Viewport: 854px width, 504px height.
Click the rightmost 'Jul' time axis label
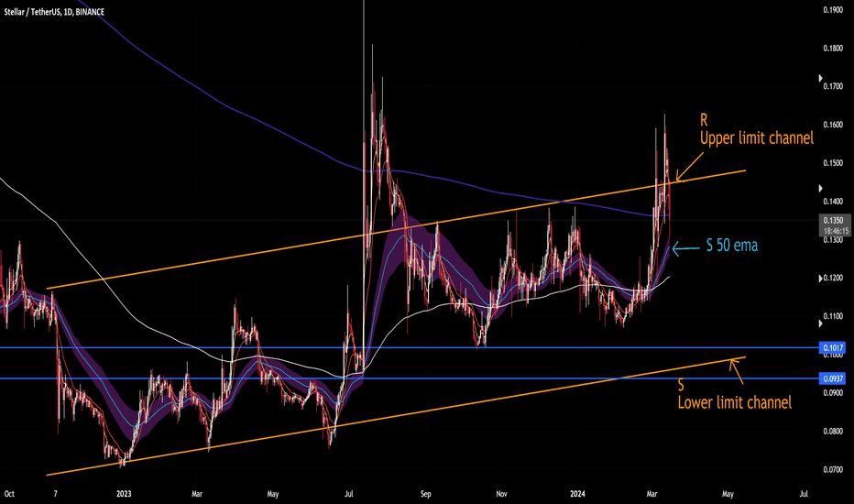(x=804, y=494)
